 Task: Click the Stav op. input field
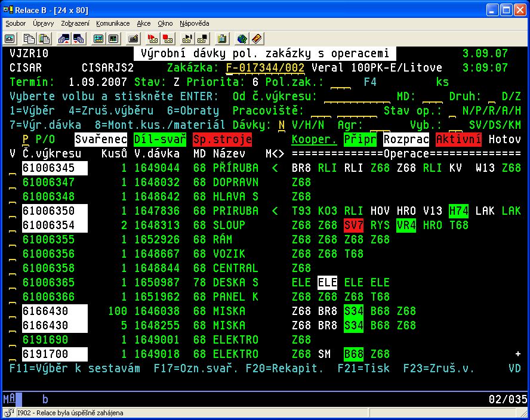point(452,111)
